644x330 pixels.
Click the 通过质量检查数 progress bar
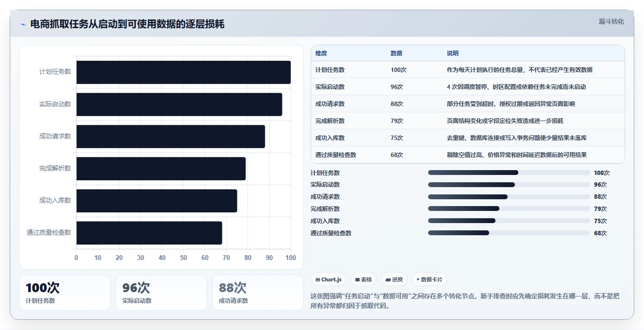click(x=509, y=233)
